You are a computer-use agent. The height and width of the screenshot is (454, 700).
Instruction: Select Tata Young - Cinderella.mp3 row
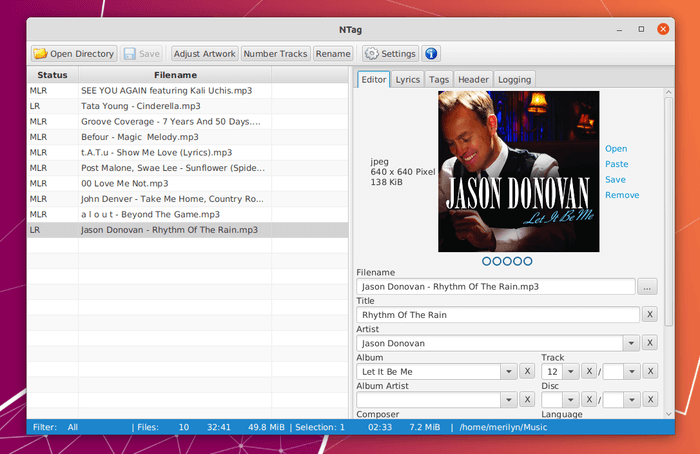pyautogui.click(x=188, y=106)
